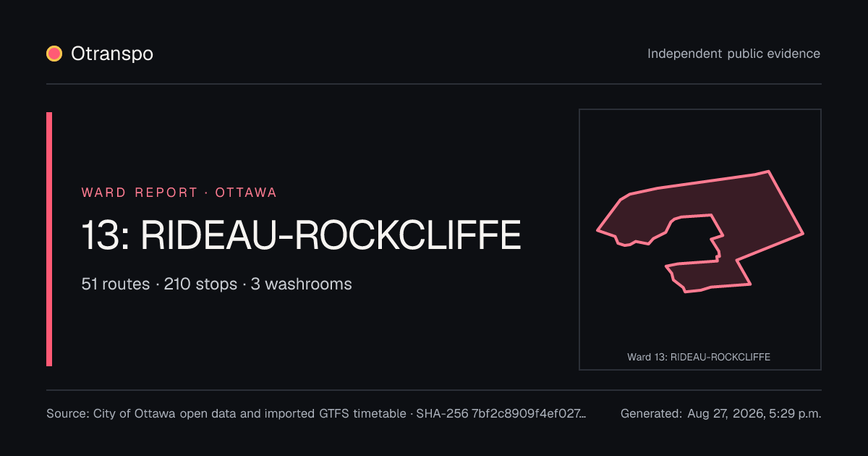
Task: Click the '51 routes' statistic
Action: (x=116, y=284)
